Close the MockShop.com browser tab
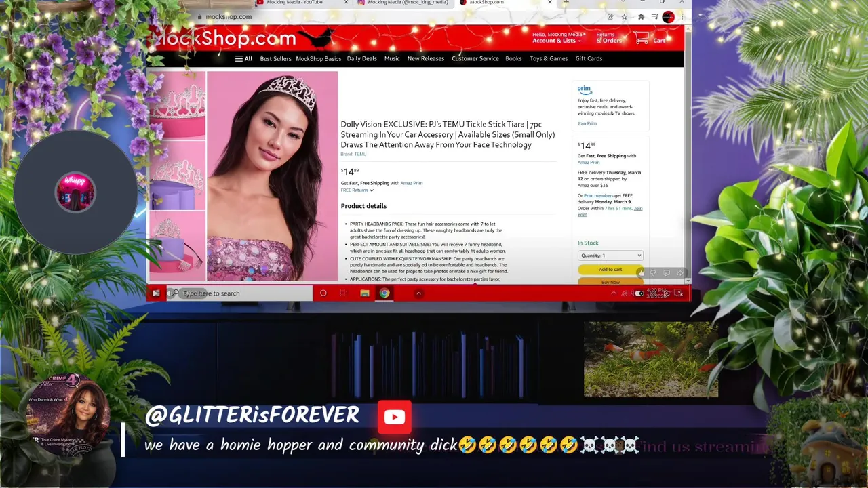The height and width of the screenshot is (488, 868). (x=550, y=3)
